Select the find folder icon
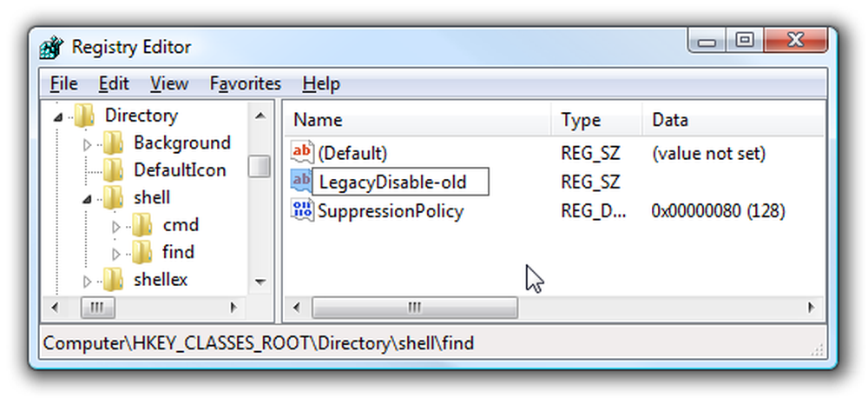868x398 pixels. point(143,252)
